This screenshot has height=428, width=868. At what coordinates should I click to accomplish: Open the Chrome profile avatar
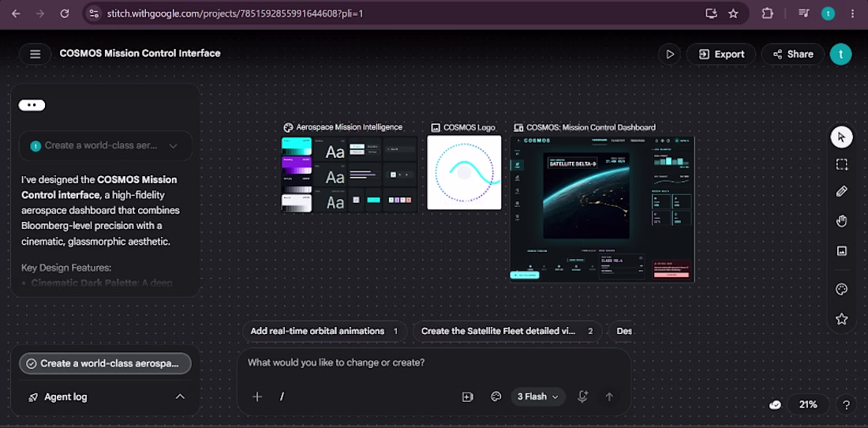point(828,13)
